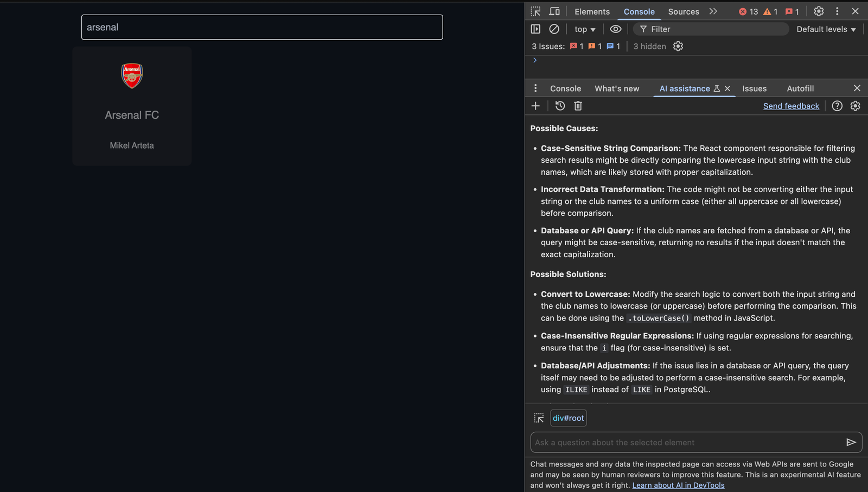This screenshot has height=492, width=868.
Task: Click the Arsenal FC club name
Action: coord(132,115)
